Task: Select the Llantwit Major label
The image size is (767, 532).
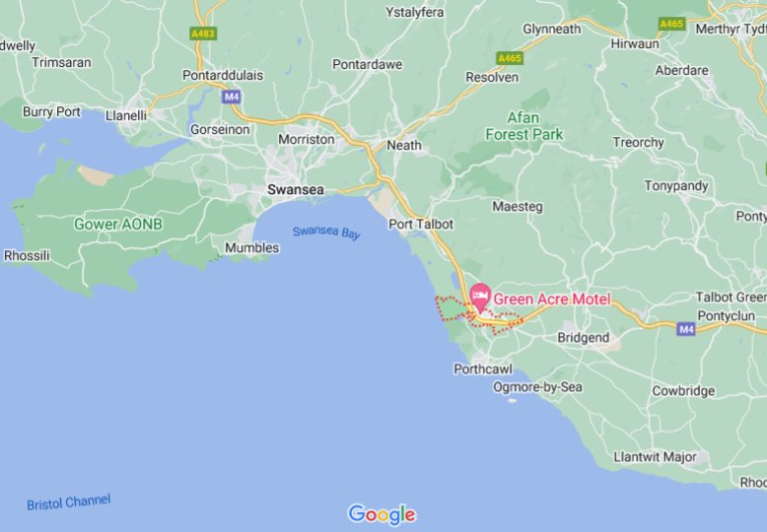Action: pyautogui.click(x=655, y=457)
